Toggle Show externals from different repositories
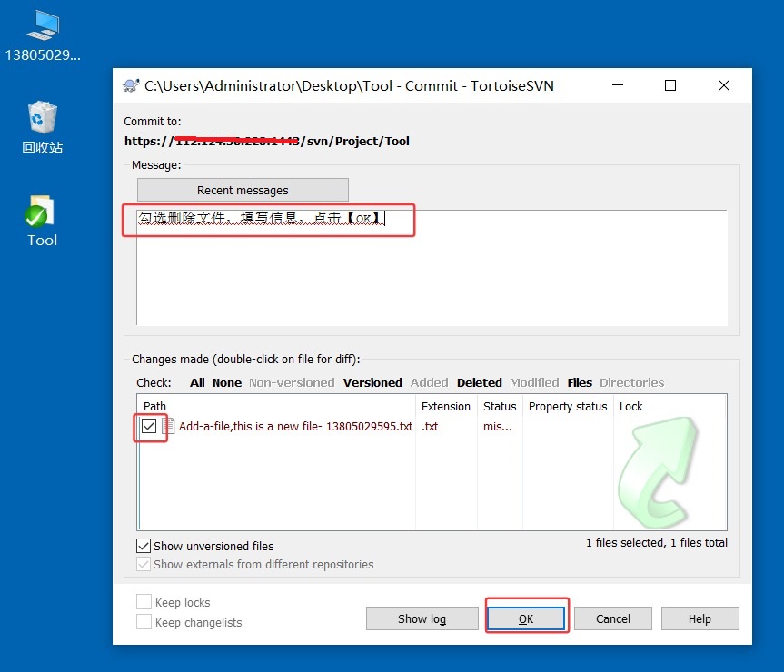The width and height of the screenshot is (784, 672). point(144,565)
